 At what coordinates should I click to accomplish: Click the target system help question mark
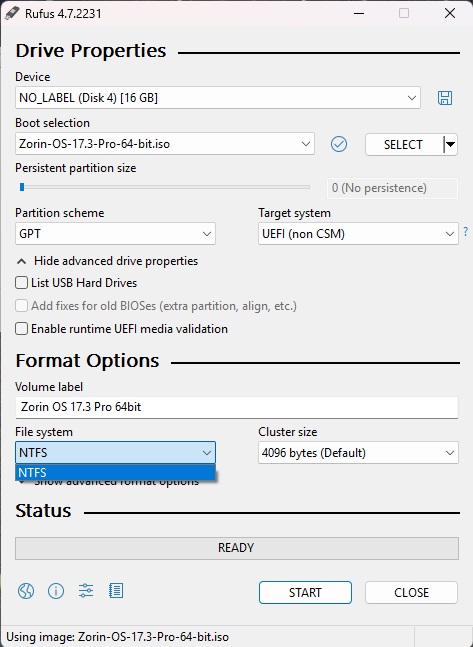click(466, 231)
